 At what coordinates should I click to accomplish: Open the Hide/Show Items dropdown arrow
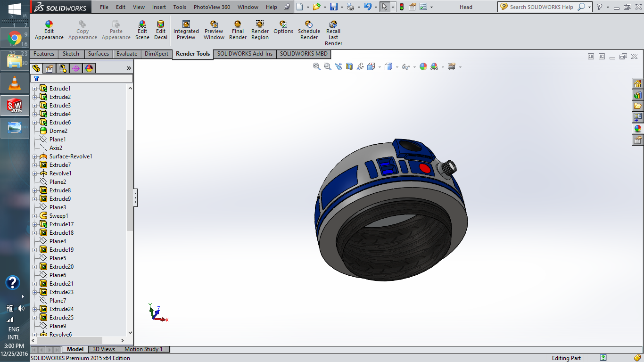414,67
